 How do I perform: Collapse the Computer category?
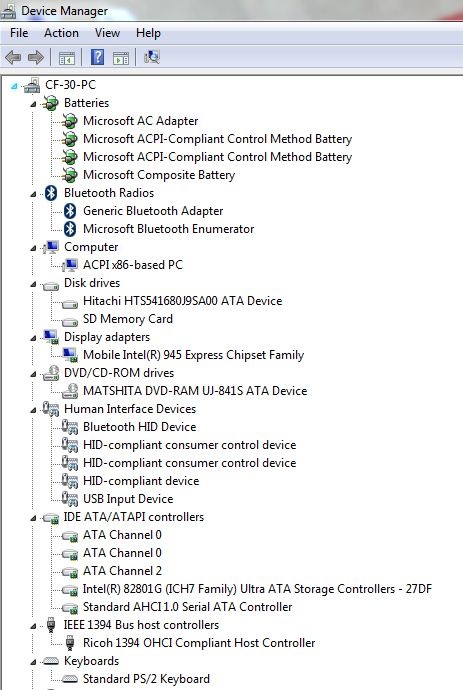pyautogui.click(x=33, y=248)
